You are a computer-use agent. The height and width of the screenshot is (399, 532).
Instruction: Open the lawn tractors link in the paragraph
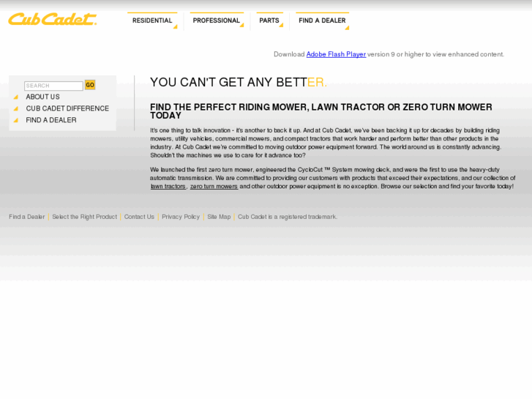tap(168, 187)
